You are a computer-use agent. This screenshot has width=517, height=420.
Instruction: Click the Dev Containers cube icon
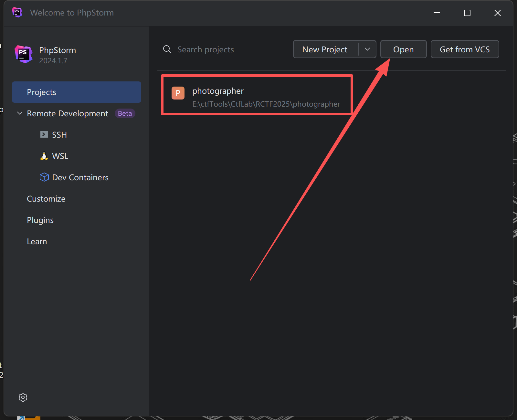(44, 177)
